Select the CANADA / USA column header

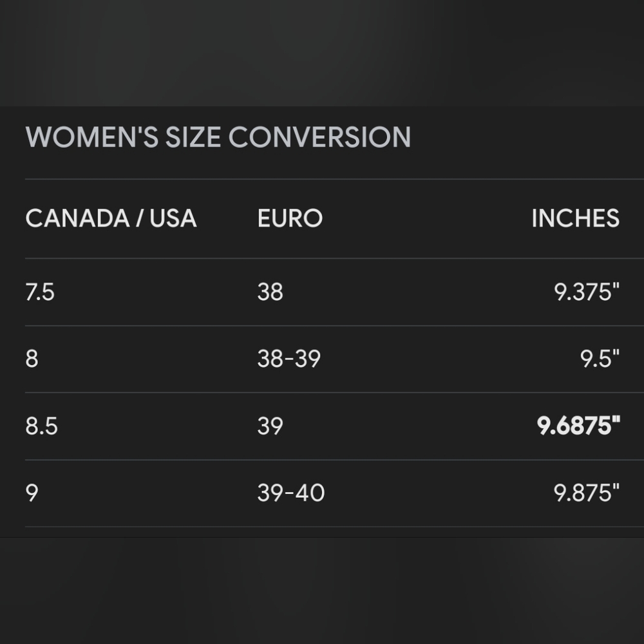click(111, 218)
